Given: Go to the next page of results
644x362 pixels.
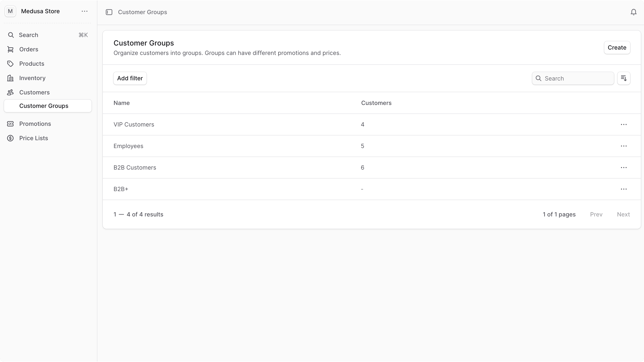Looking at the screenshot, I should click(624, 214).
